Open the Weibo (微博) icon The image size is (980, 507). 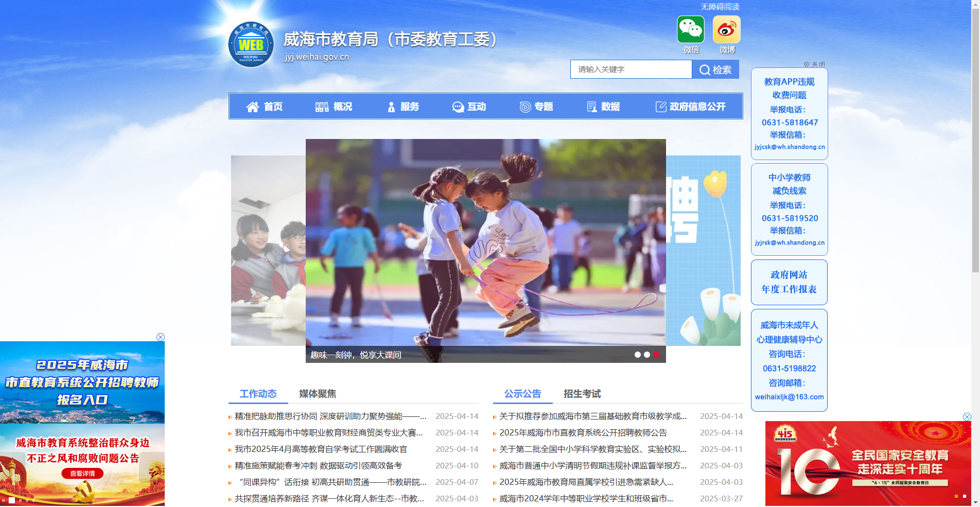[727, 30]
